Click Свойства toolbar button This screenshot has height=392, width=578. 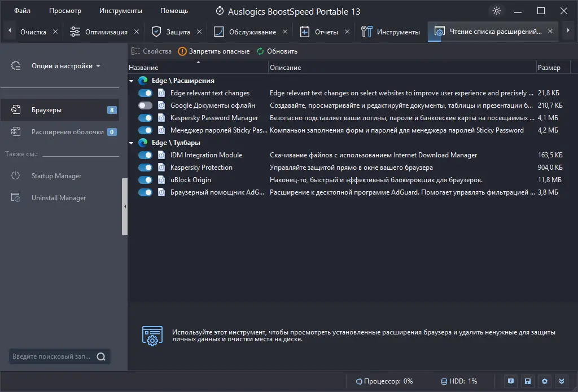click(151, 51)
